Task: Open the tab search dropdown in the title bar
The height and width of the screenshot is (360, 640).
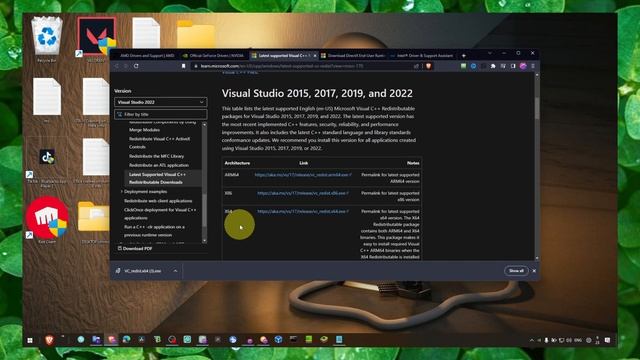Action: click(490, 53)
